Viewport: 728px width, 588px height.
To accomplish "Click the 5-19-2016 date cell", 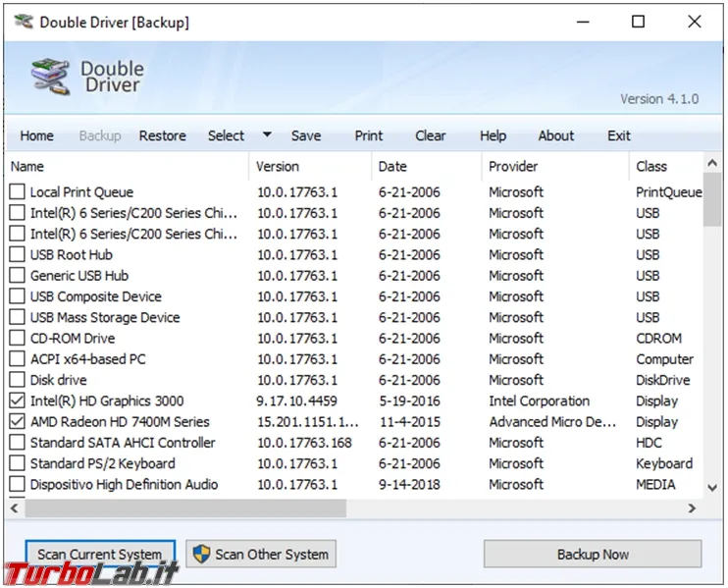I will tap(409, 401).
